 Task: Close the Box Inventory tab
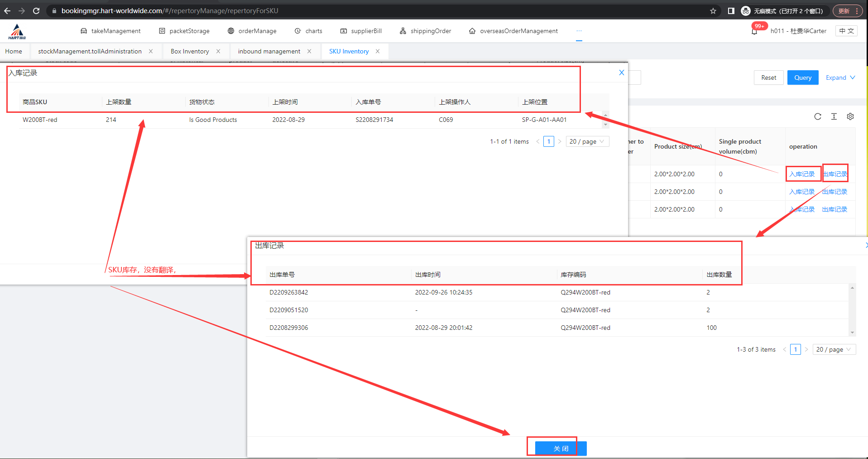(218, 51)
